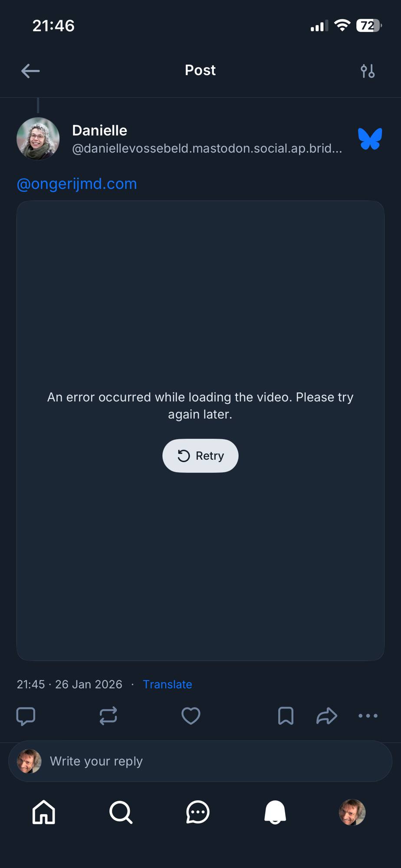This screenshot has width=401, height=868.
Task: Open the three-dot more options menu
Action: click(x=368, y=716)
